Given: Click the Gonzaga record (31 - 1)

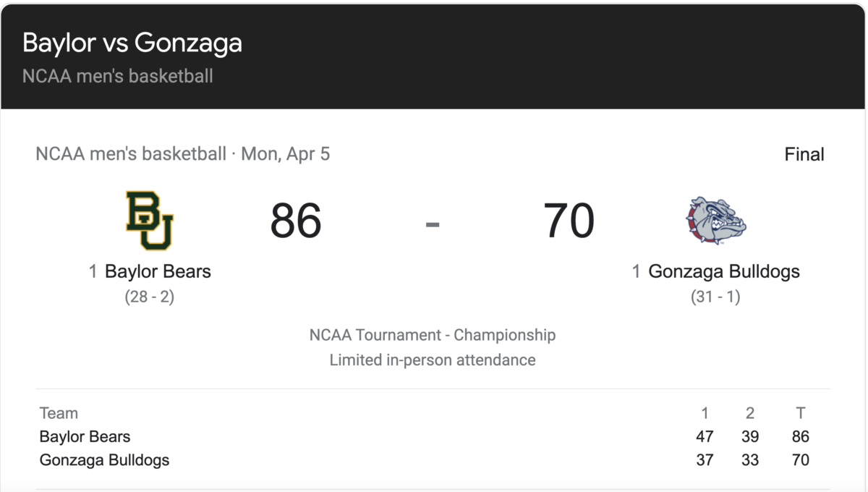Looking at the screenshot, I should (715, 297).
